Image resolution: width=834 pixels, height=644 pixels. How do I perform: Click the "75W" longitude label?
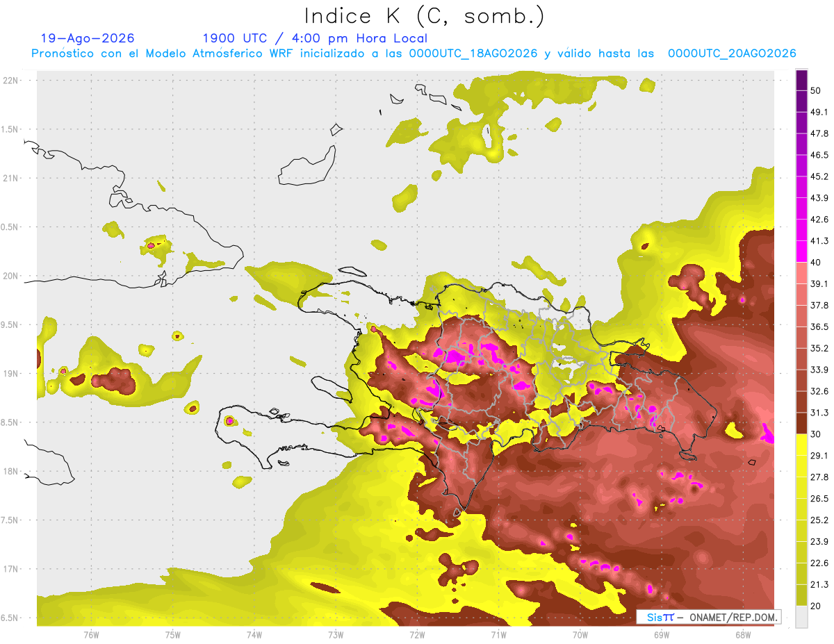173,635
